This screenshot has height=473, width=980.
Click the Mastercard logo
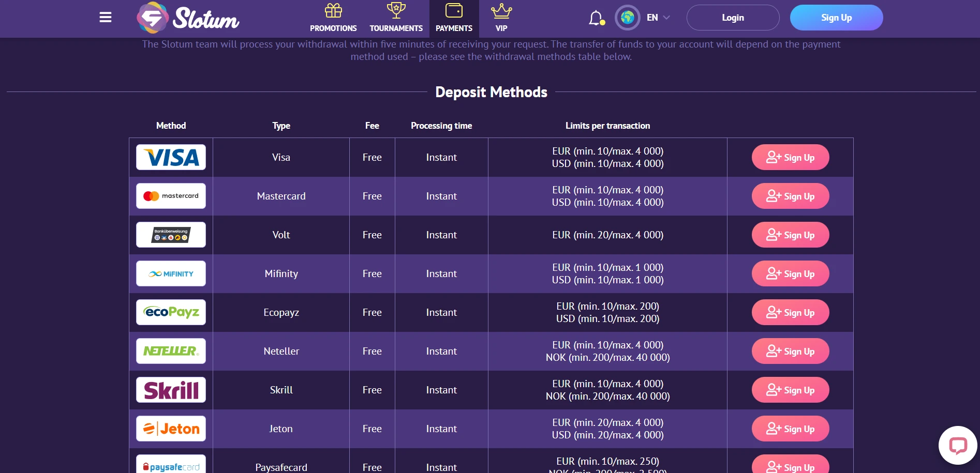click(x=171, y=196)
